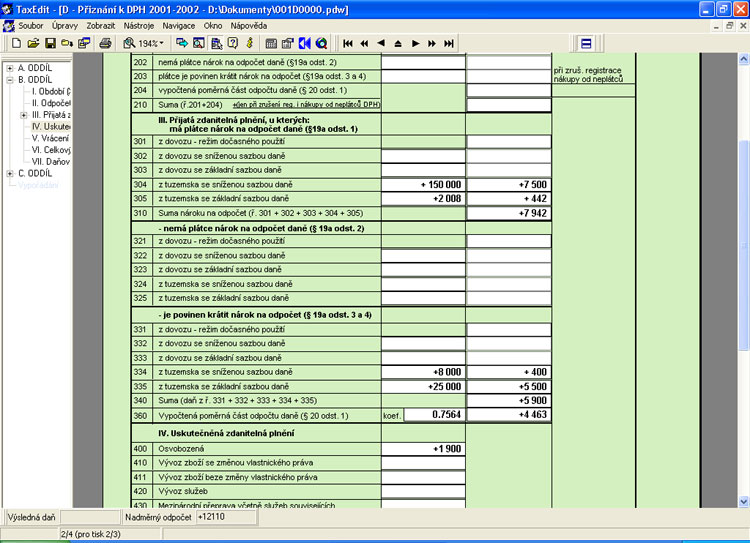The image size is (750, 543).
Task: Select II. Odpočet in the tree
Action: coord(51,103)
